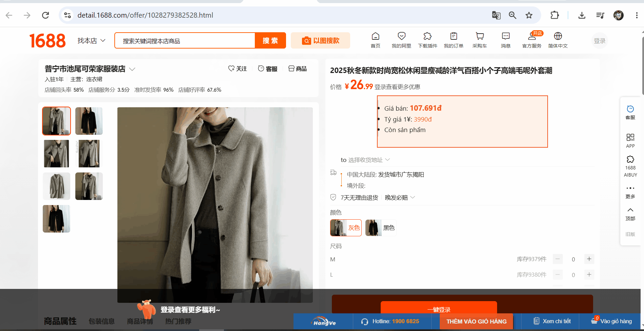644x331 pixels.
Task: Click 简体中文 language globe icon
Action: tap(558, 40)
